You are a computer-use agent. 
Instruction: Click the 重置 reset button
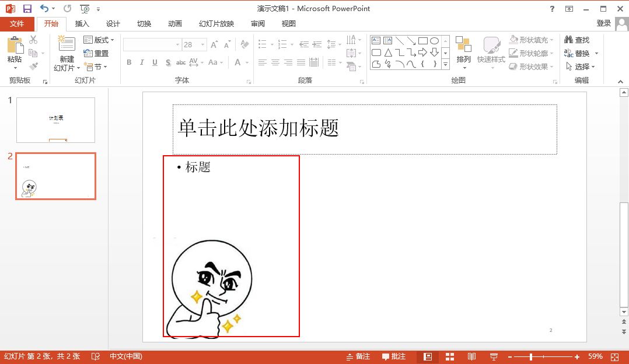coord(96,53)
